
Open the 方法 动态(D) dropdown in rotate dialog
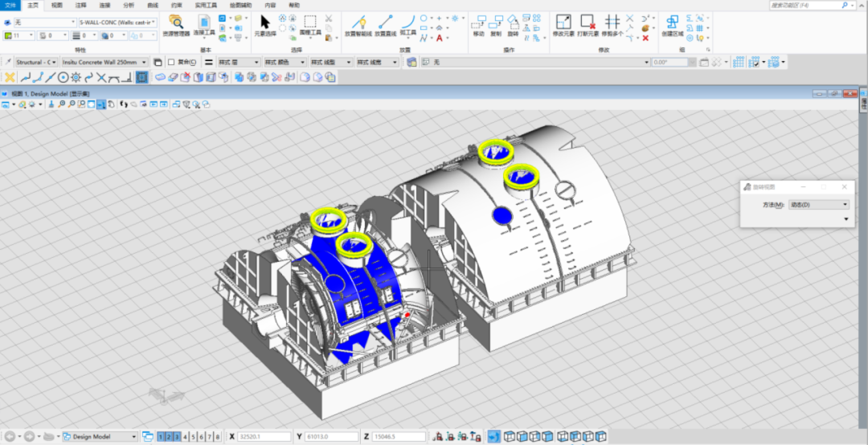[819, 205]
